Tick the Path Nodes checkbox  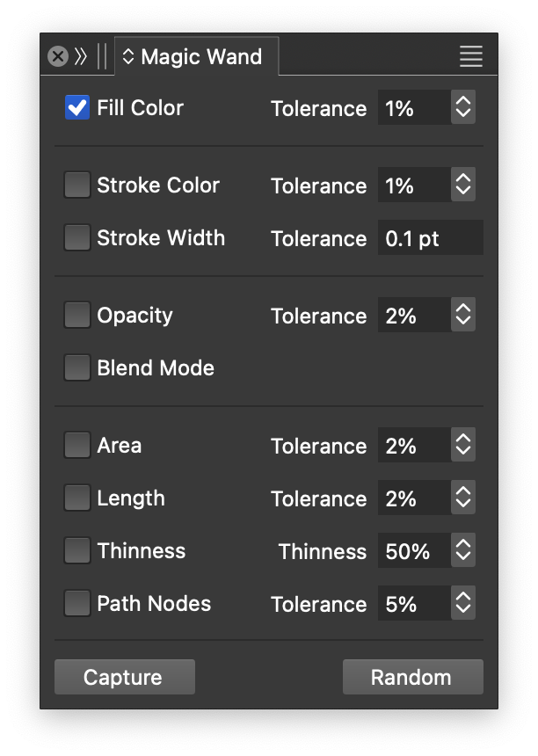[77, 604]
